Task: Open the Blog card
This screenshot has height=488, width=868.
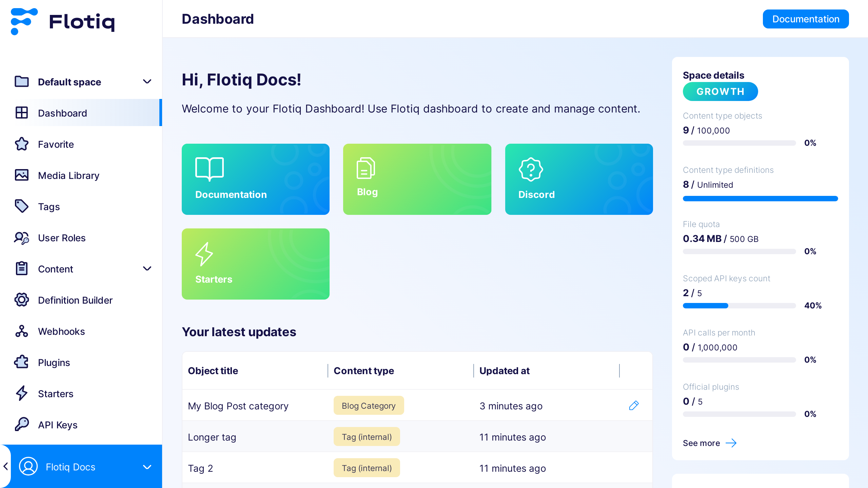Action: [x=417, y=179]
